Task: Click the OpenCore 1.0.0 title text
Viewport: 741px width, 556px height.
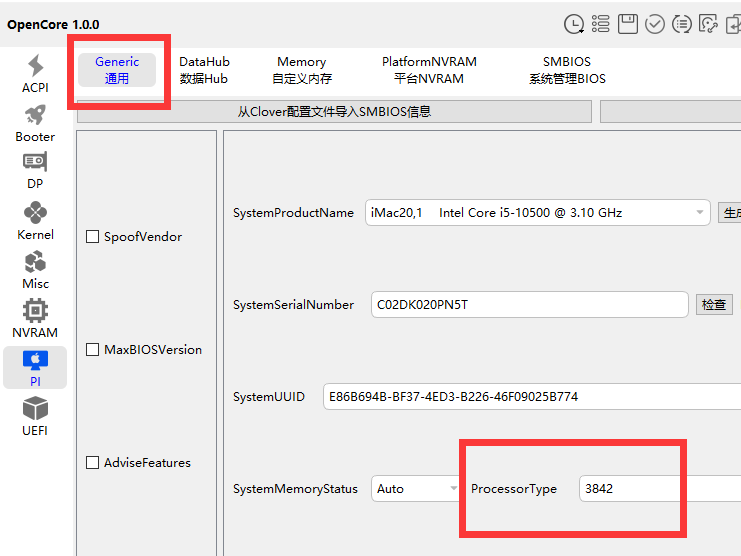Action: click(53, 25)
